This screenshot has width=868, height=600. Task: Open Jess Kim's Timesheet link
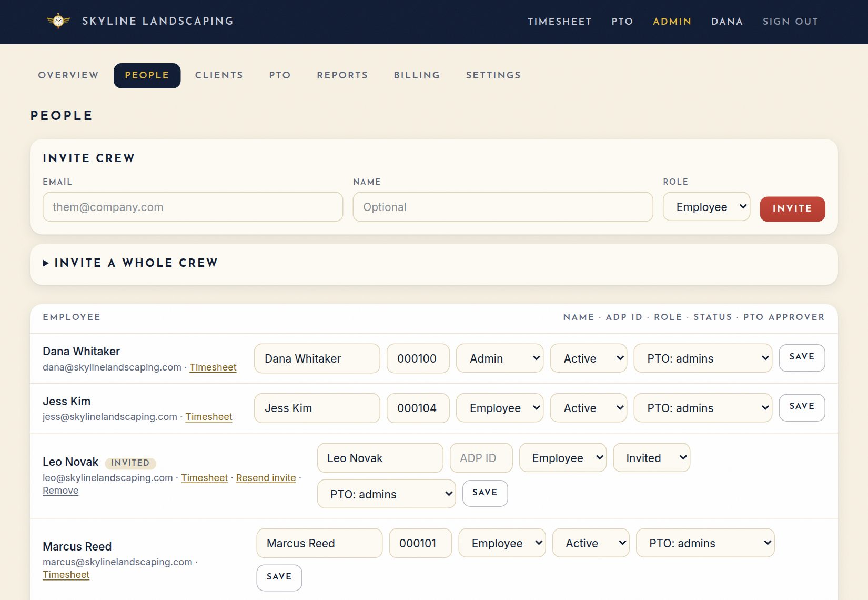209,417
